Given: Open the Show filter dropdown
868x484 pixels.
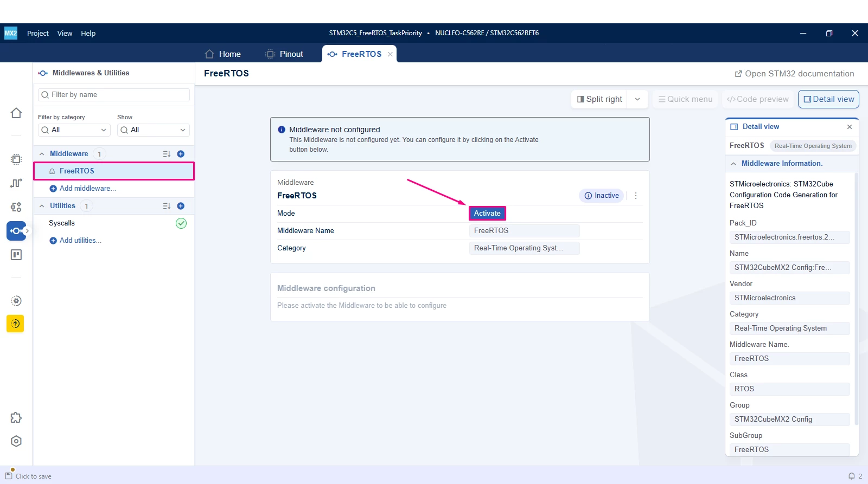Looking at the screenshot, I should click(154, 130).
